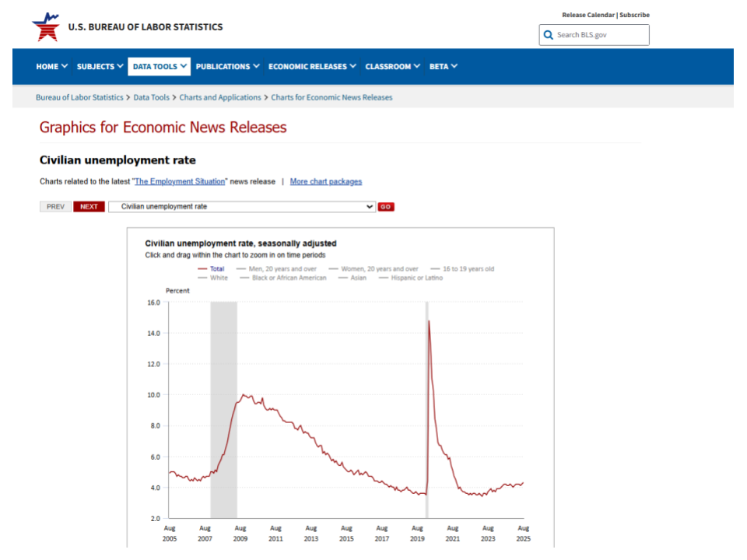Screen dimensions: 747x560
Task: Open the Data Tools menu tab
Action: coord(160,67)
